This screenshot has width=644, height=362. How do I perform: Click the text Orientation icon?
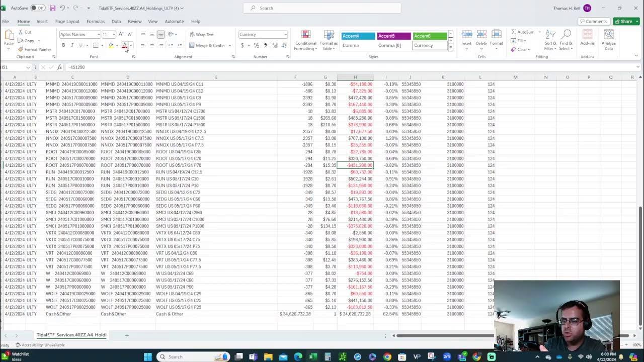(171, 34)
